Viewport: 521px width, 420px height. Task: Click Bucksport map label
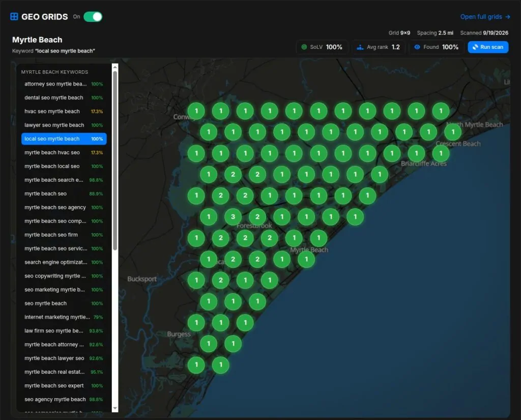pyautogui.click(x=142, y=278)
